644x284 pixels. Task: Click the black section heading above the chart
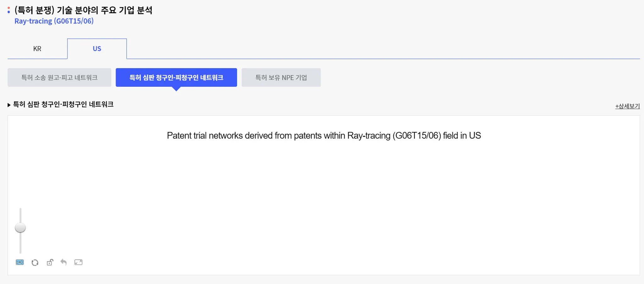tap(63, 104)
